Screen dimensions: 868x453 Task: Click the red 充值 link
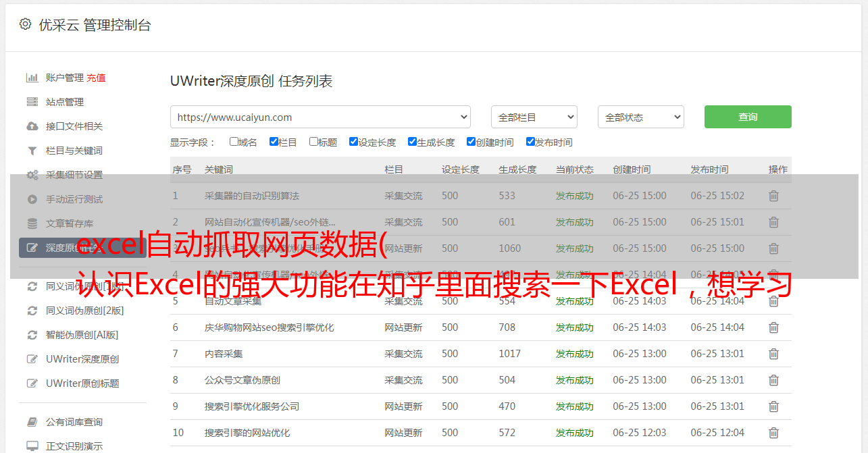pyautogui.click(x=96, y=78)
